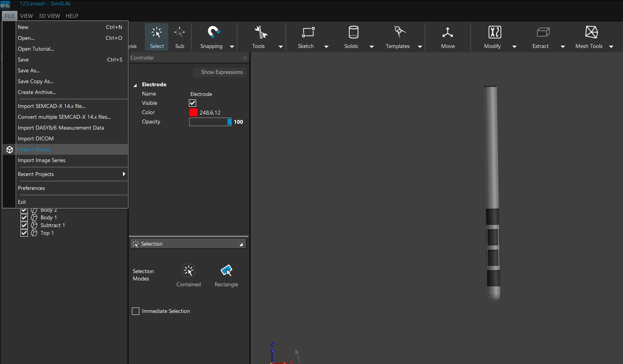
Task: Click the red Electrode color swatch
Action: tap(193, 113)
